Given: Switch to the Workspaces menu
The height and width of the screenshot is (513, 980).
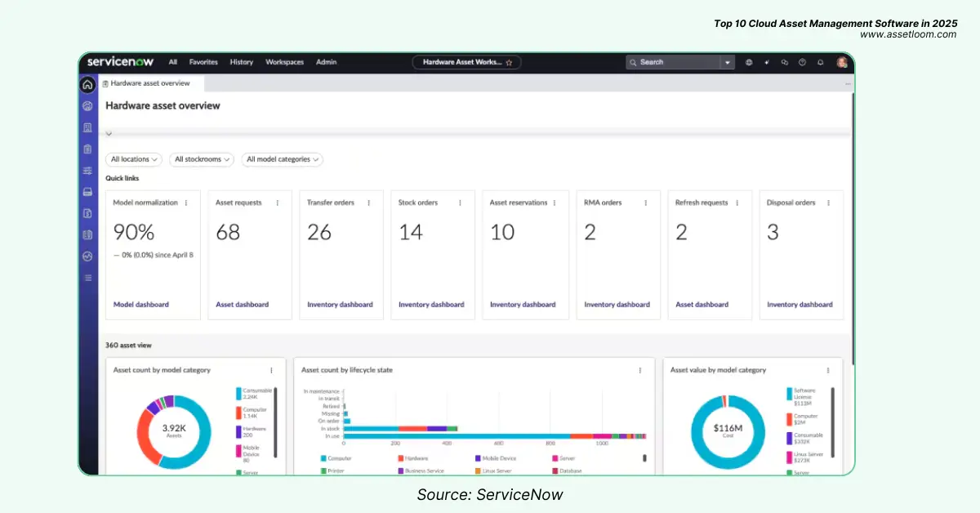Looking at the screenshot, I should (284, 62).
